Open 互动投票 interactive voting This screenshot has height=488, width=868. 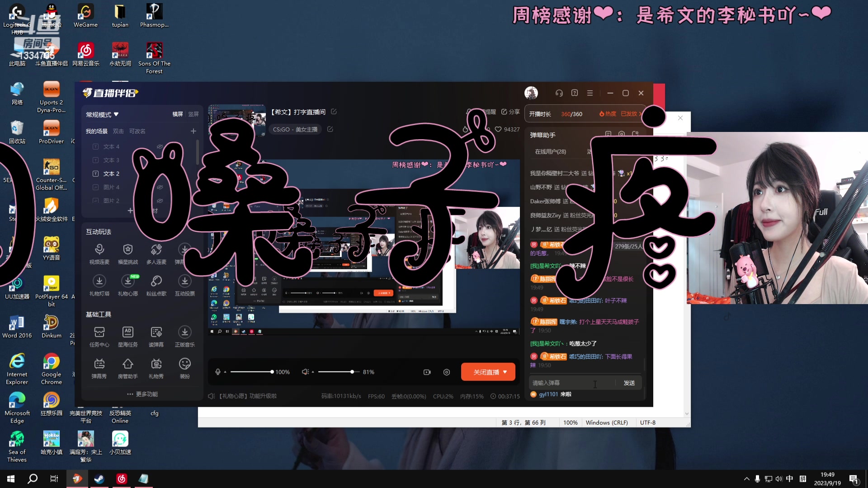(184, 285)
